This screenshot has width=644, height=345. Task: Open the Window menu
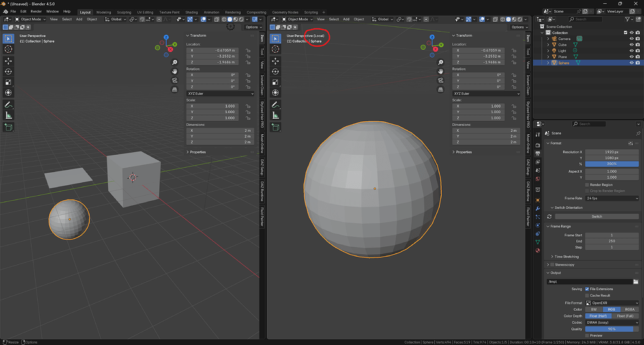point(52,11)
